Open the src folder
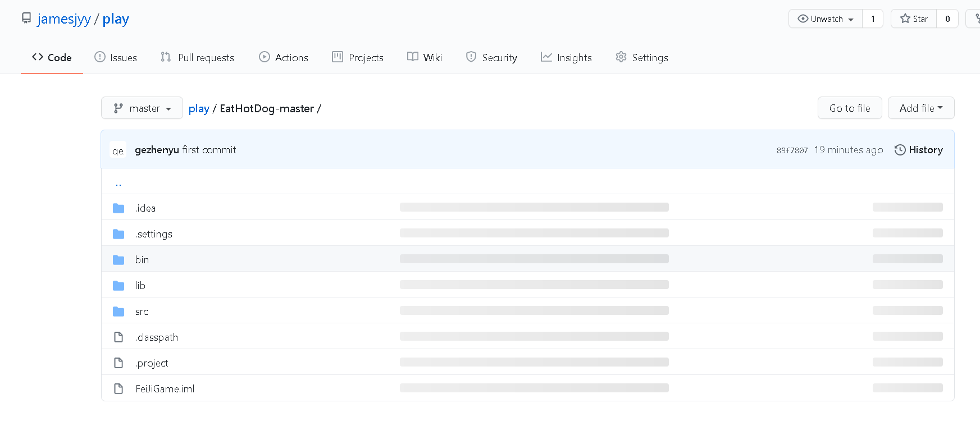This screenshot has width=980, height=435. tap(142, 312)
